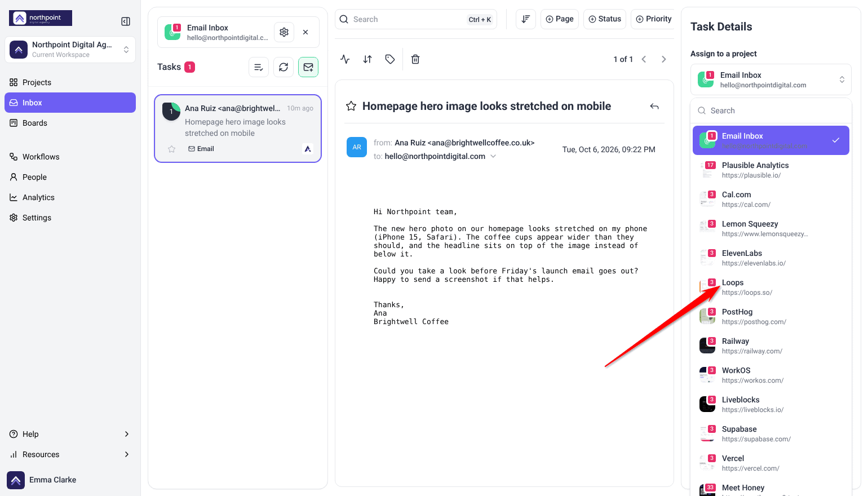
Task: Assign task to WorkOS
Action: pos(771,375)
